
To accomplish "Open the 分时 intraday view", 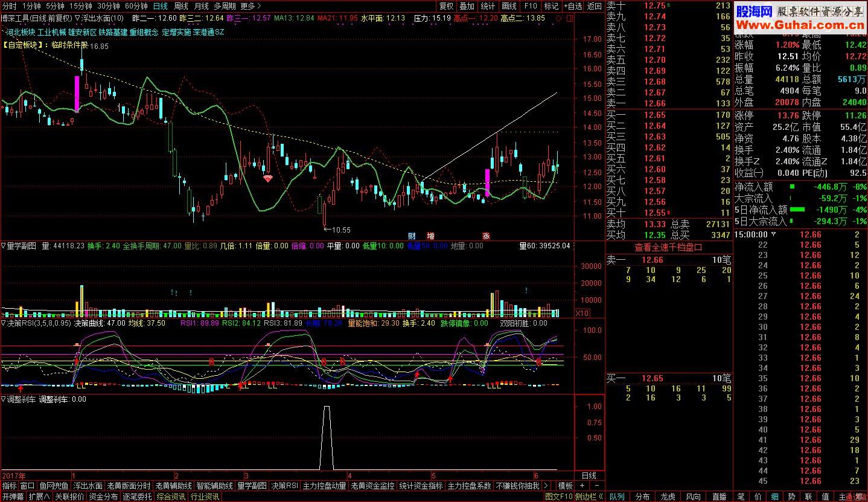I will pos(10,6).
